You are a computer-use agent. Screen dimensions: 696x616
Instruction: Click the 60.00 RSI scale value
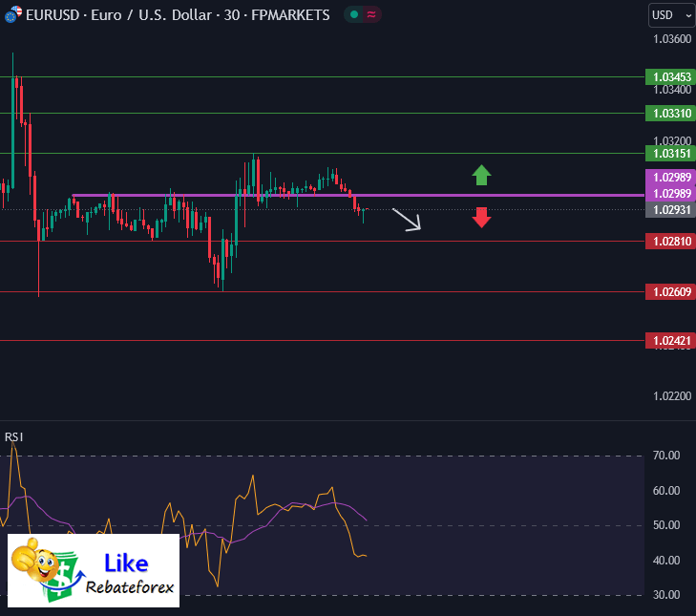(x=666, y=490)
